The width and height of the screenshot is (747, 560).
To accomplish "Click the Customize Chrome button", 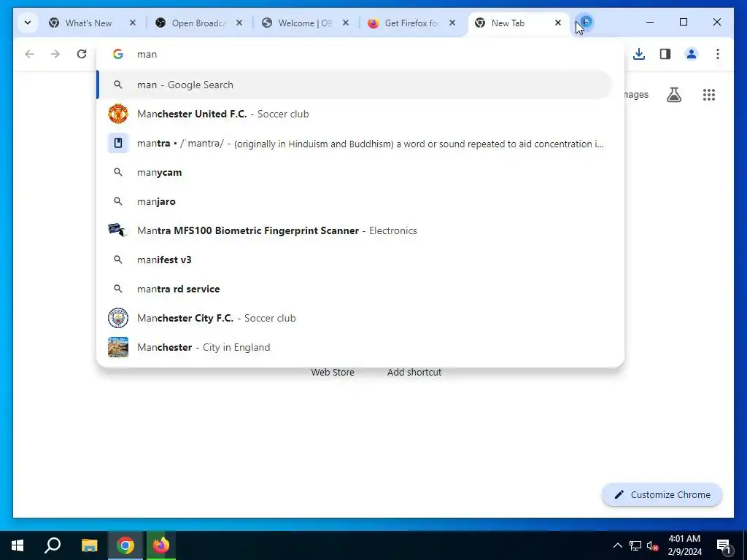I will tap(662, 495).
